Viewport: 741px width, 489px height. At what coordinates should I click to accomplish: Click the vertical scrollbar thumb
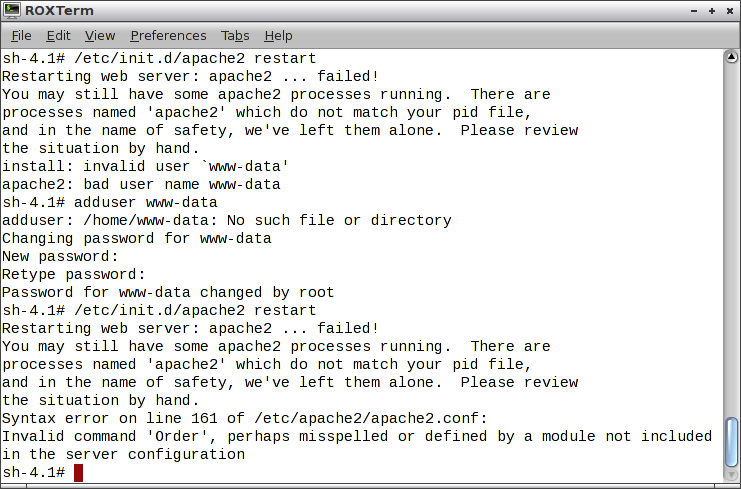point(731,441)
